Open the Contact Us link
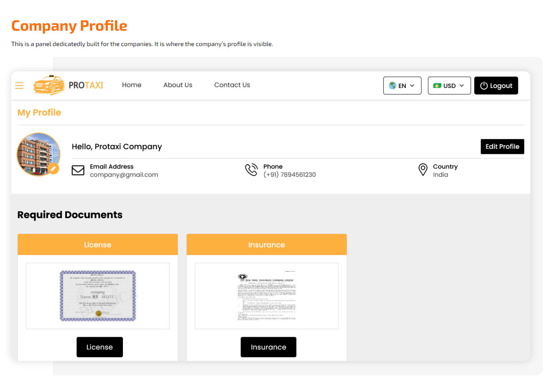This screenshot has height=392, width=554. coord(232,85)
